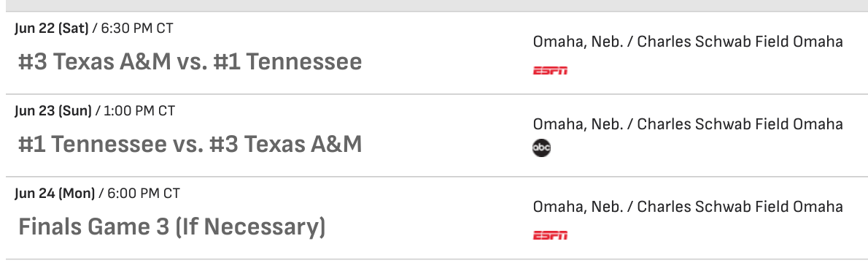Viewport: 868px width, 263px height.
Task: Click the 6:00 PM CT start time
Action: coord(144,194)
